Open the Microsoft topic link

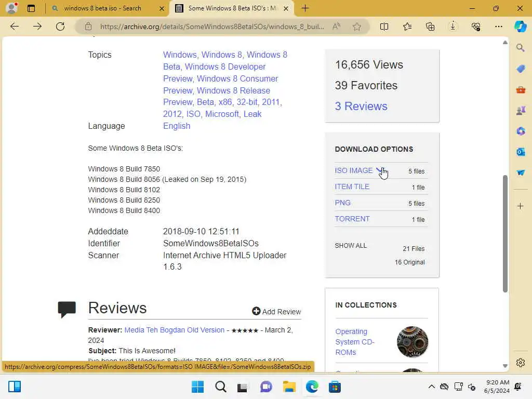[222, 114]
